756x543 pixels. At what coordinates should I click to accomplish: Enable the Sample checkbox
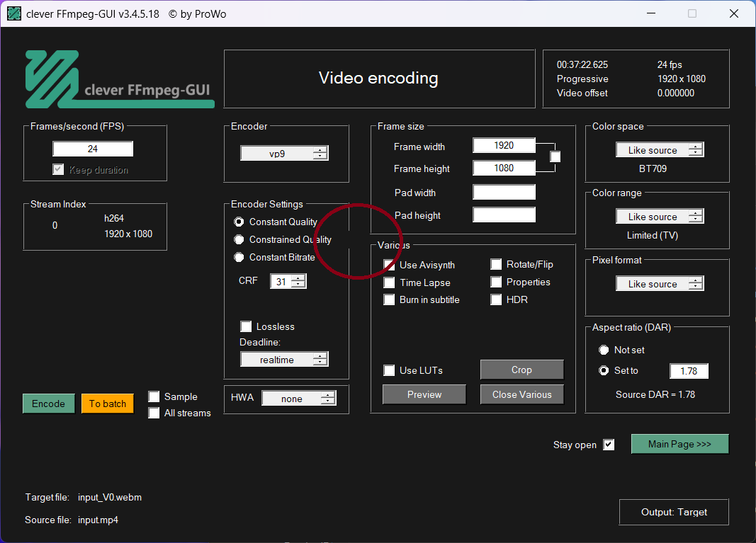(x=154, y=396)
